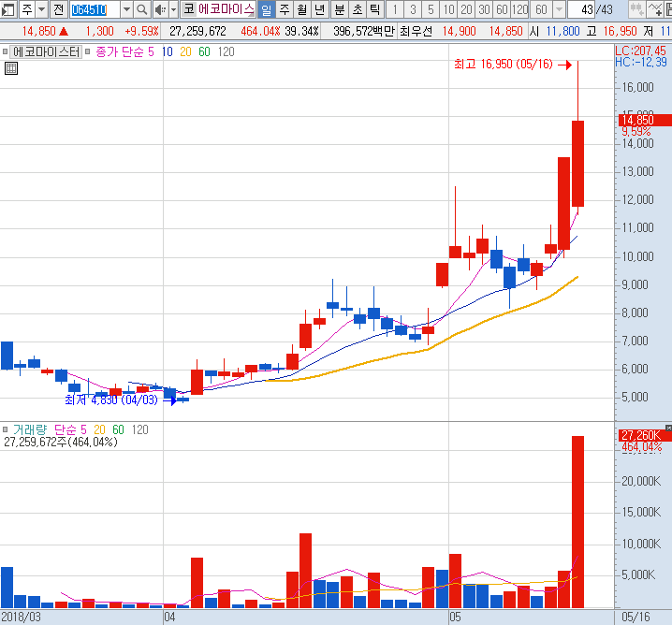Switch to 분 (minute) chart period
This screenshot has width=672, height=625.
pyautogui.click(x=340, y=9)
